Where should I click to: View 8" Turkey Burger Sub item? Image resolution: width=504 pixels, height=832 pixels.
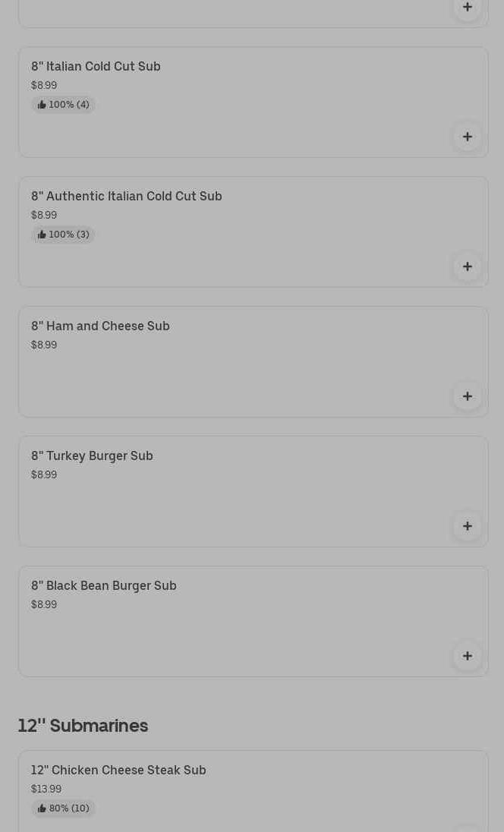tap(92, 456)
